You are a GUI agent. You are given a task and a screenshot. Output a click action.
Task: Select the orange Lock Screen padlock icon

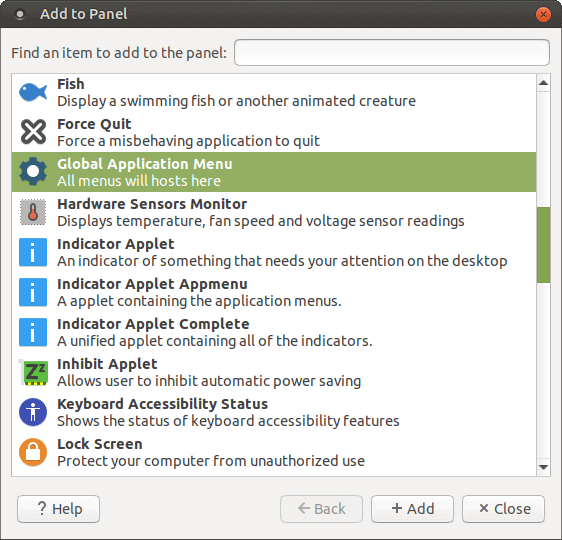tap(33, 452)
